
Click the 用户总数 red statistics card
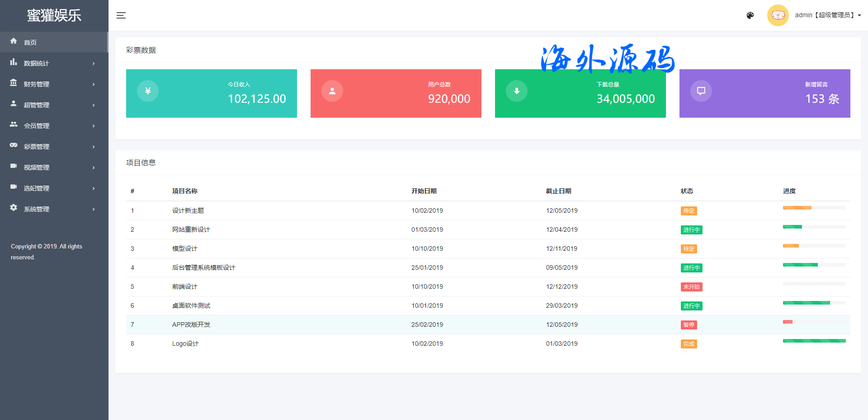click(x=396, y=93)
